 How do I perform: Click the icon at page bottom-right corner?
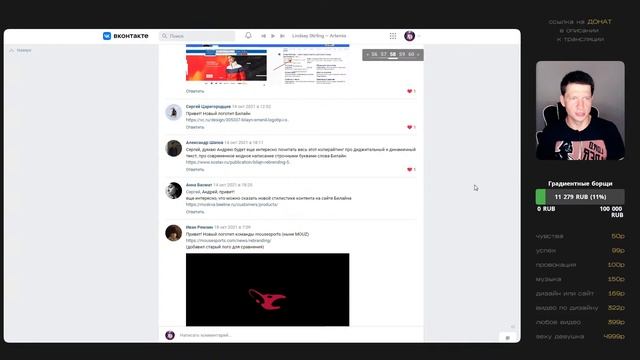(x=508, y=337)
